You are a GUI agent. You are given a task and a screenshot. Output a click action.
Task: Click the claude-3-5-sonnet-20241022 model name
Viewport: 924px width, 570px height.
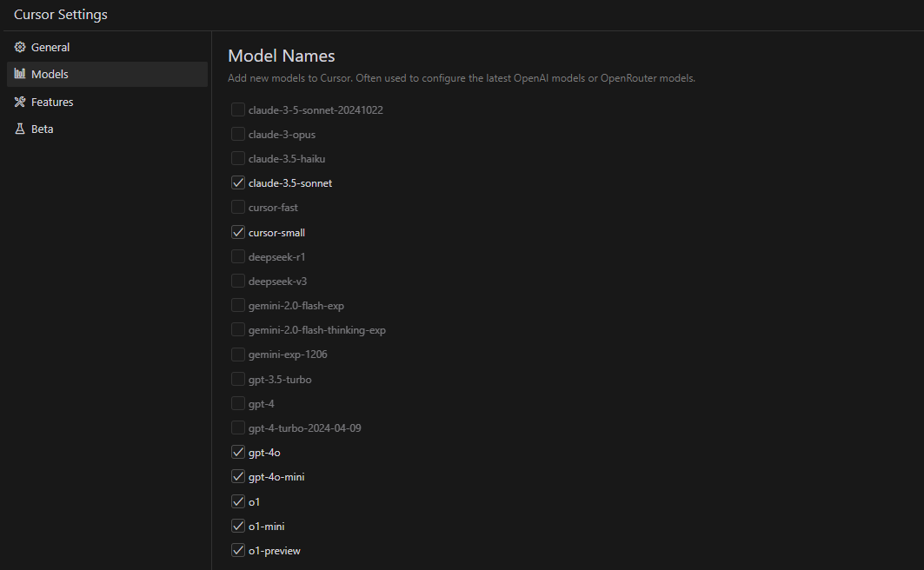(316, 110)
